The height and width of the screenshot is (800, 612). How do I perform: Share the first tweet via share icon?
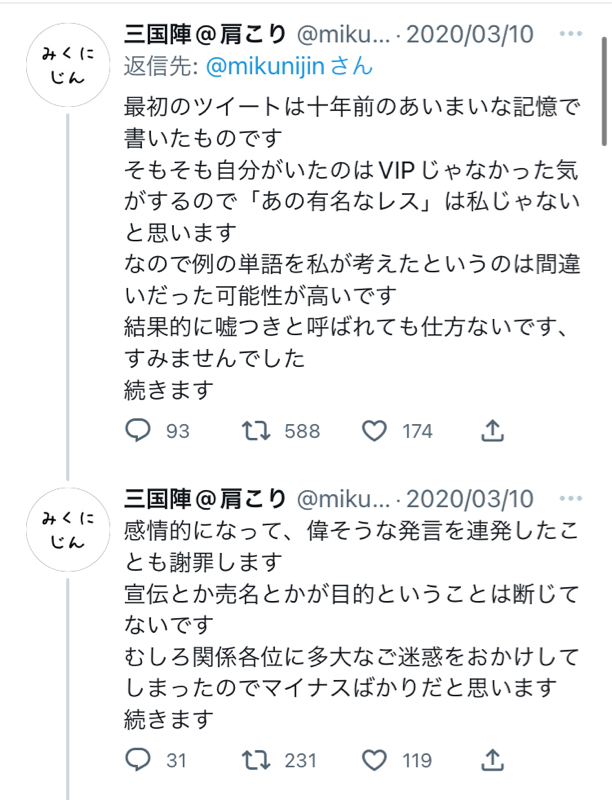coord(491,431)
